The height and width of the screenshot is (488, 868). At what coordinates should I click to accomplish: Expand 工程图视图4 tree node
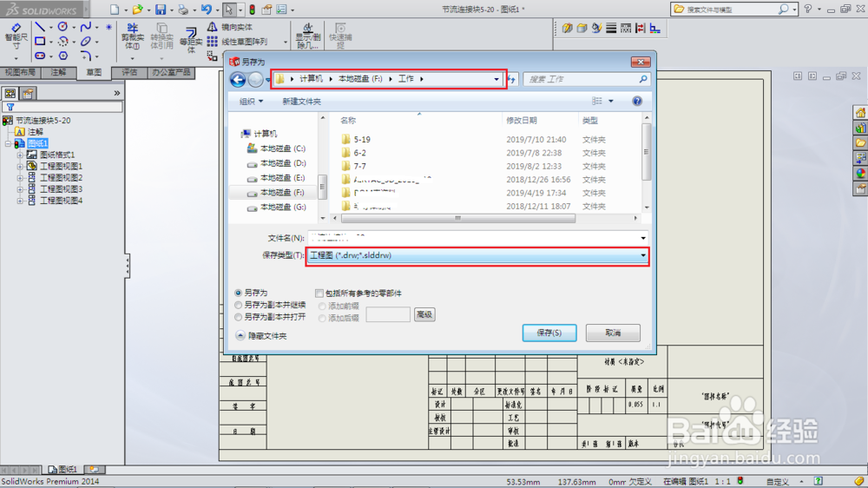pyautogui.click(x=20, y=201)
